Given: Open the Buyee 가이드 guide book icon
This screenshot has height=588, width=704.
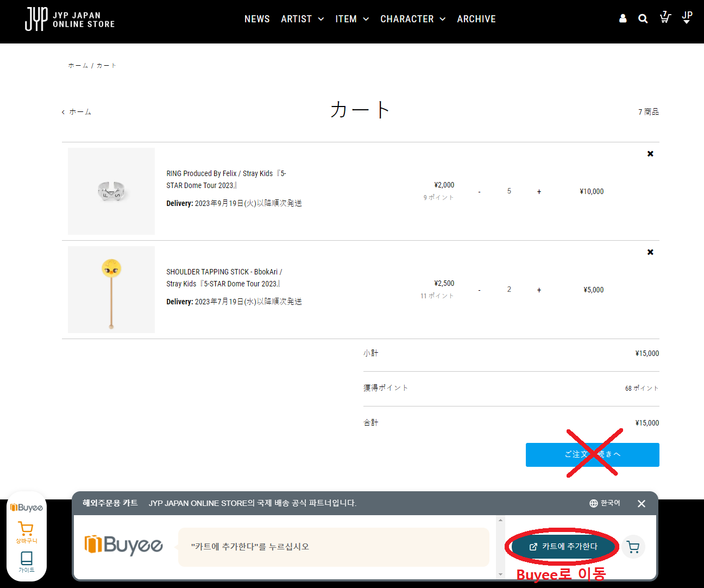Looking at the screenshot, I should [26, 562].
